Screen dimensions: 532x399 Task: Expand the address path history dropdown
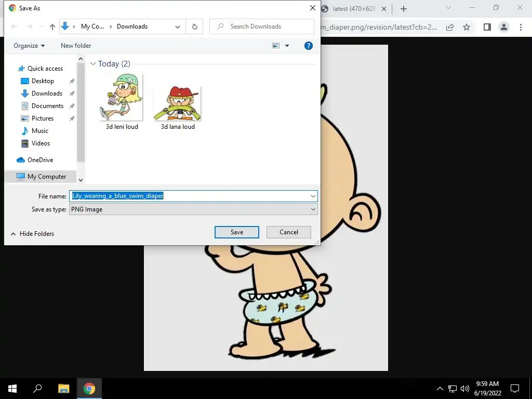pos(178,26)
